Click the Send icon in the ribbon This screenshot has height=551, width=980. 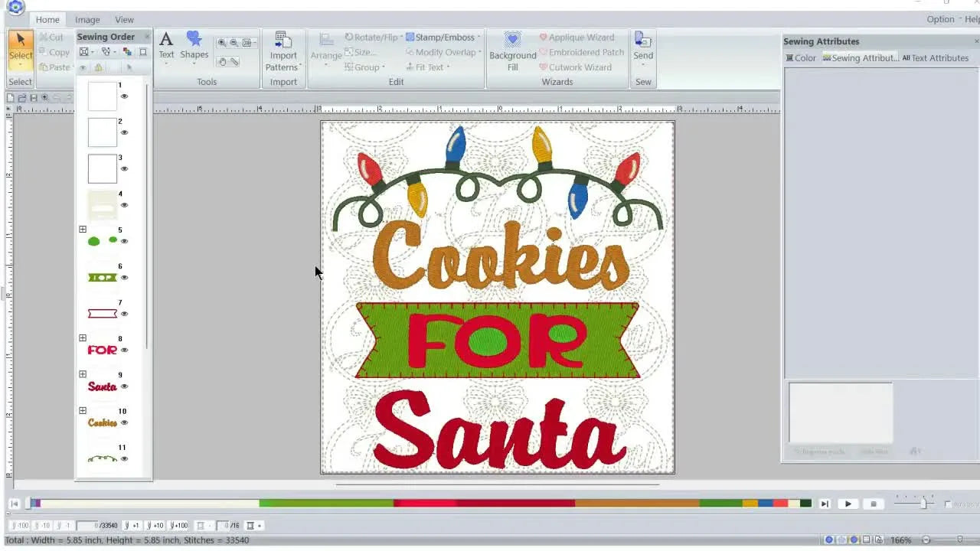click(642, 47)
